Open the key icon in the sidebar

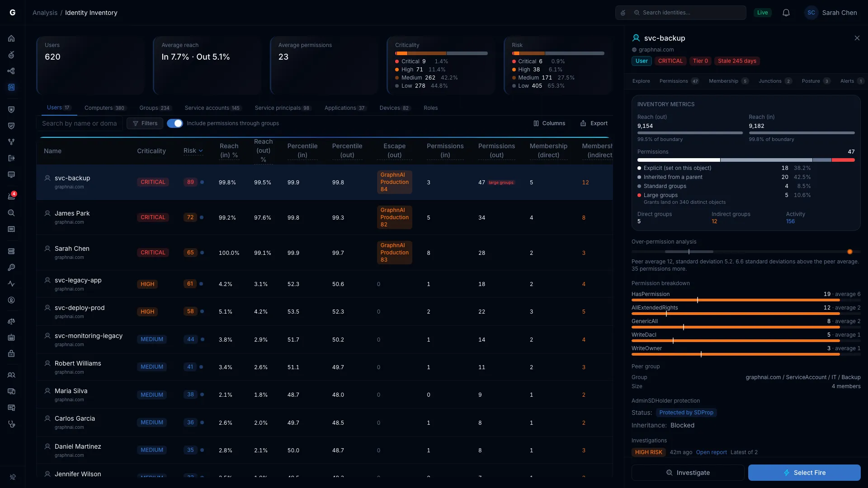[11, 267]
